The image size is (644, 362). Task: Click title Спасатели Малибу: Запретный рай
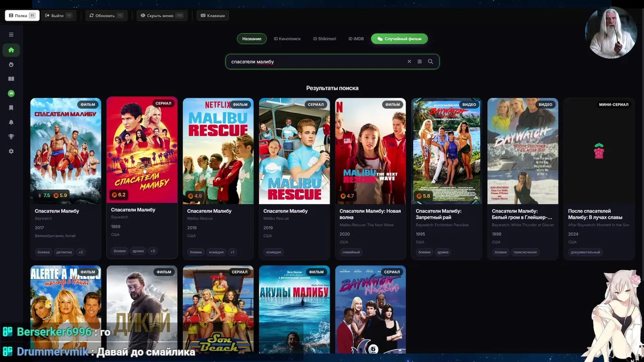(x=439, y=214)
